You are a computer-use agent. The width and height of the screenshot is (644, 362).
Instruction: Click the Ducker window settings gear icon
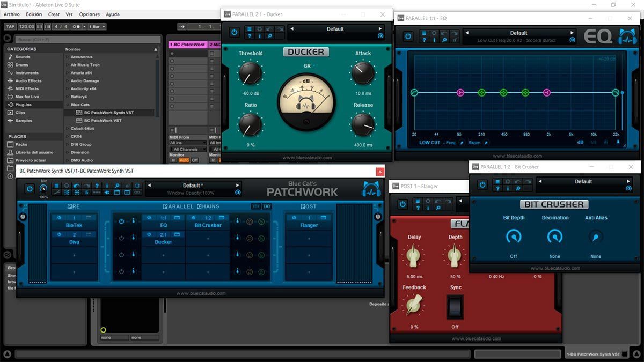pyautogui.click(x=259, y=29)
